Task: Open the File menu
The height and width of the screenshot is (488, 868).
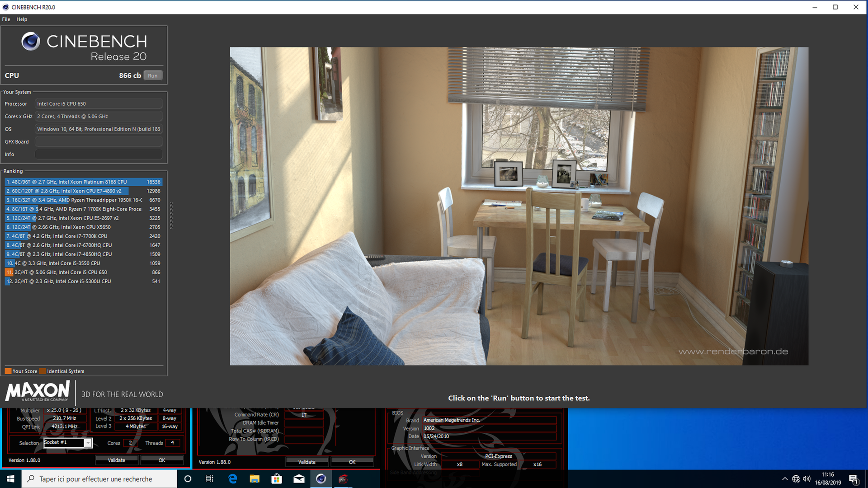Action: click(x=6, y=19)
